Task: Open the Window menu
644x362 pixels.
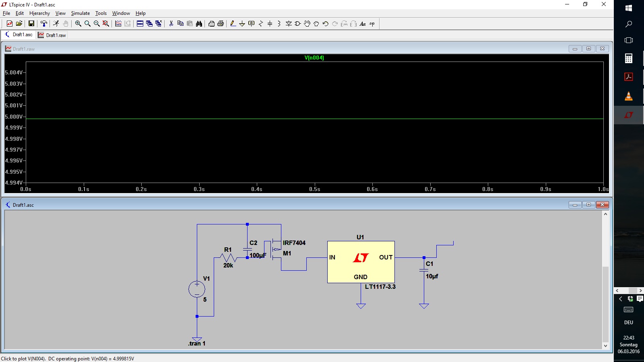Action: point(121,13)
